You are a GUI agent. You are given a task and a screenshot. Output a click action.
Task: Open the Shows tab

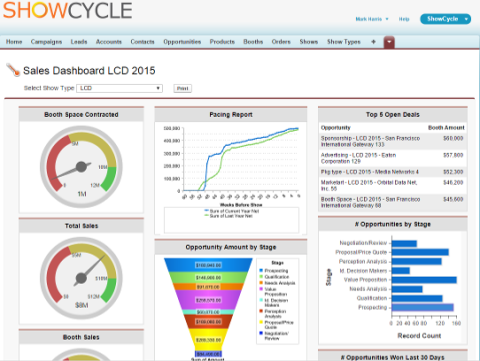(x=309, y=42)
